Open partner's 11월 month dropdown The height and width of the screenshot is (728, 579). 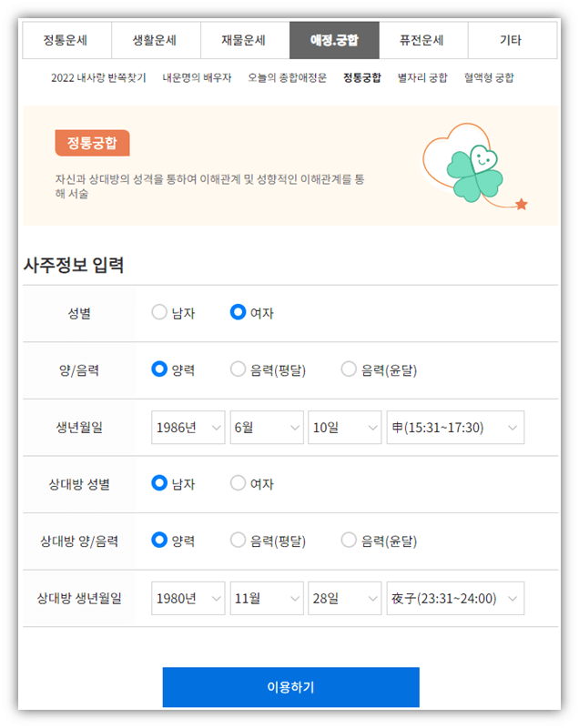click(266, 598)
